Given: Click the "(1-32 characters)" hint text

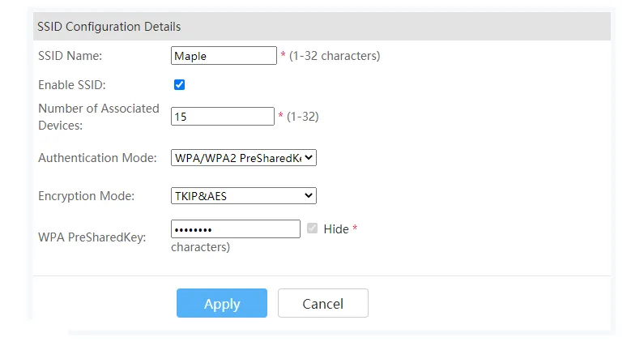Looking at the screenshot, I should [335, 56].
